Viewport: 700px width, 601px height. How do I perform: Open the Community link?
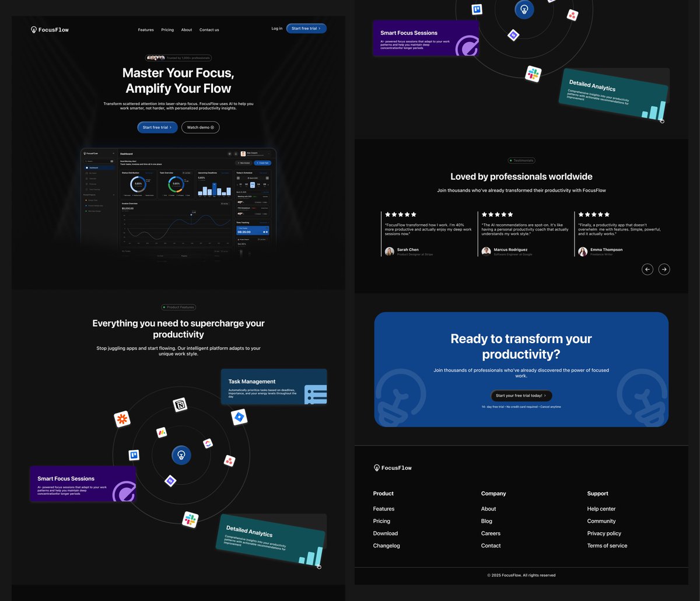point(601,521)
